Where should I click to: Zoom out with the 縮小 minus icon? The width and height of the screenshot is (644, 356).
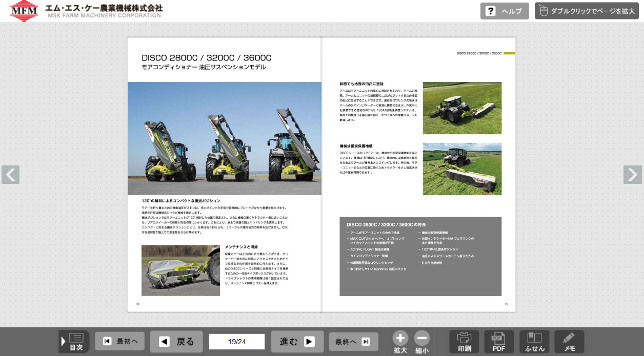coord(422,342)
